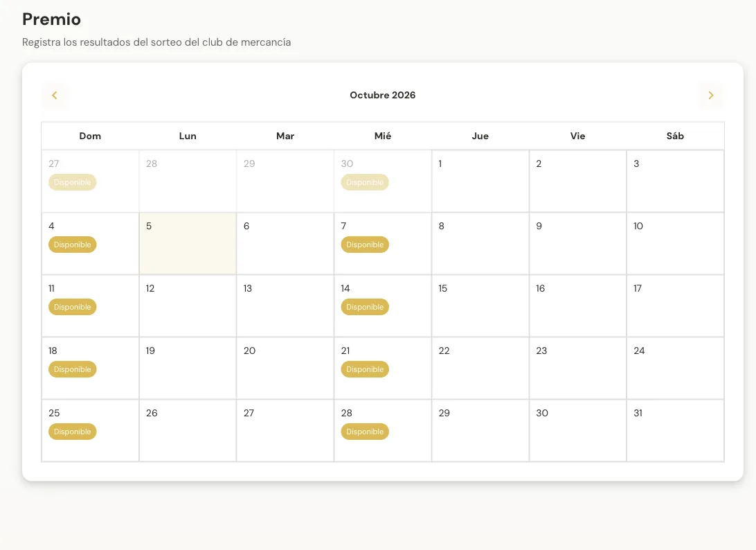Select day 20 cell
The image size is (756, 550).
tap(285, 368)
